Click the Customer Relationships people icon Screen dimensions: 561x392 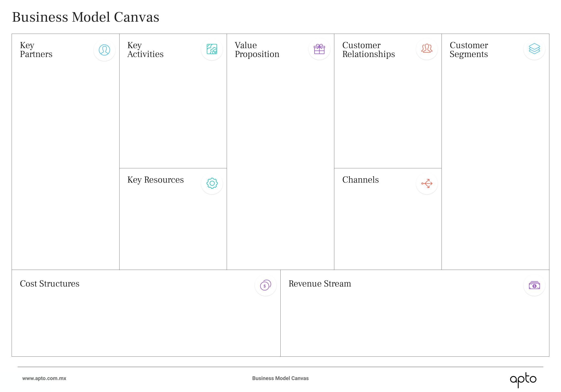pos(427,49)
